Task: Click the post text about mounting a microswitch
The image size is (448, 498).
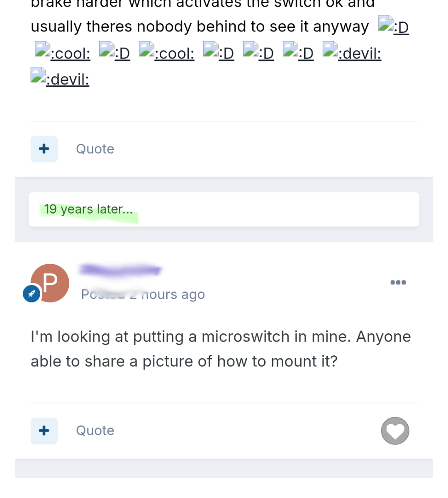Action: [221, 349]
